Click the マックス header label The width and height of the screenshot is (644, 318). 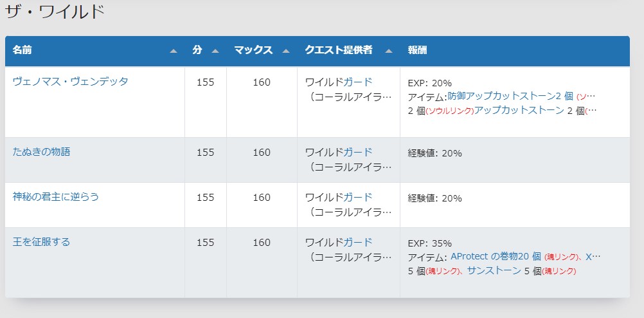coord(253,50)
